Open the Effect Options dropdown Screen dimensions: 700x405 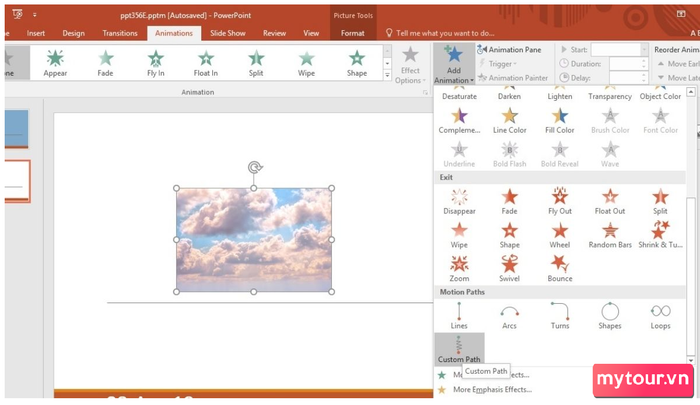[410, 66]
